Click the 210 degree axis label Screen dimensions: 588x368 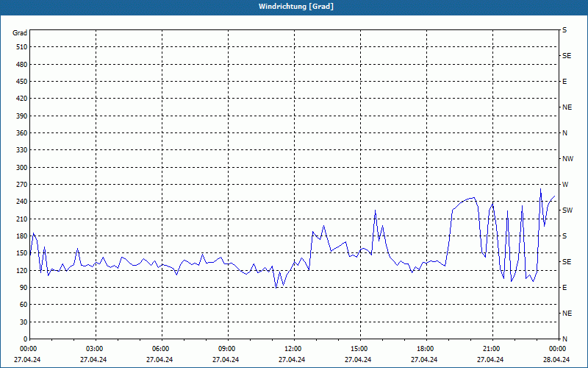click(x=22, y=219)
